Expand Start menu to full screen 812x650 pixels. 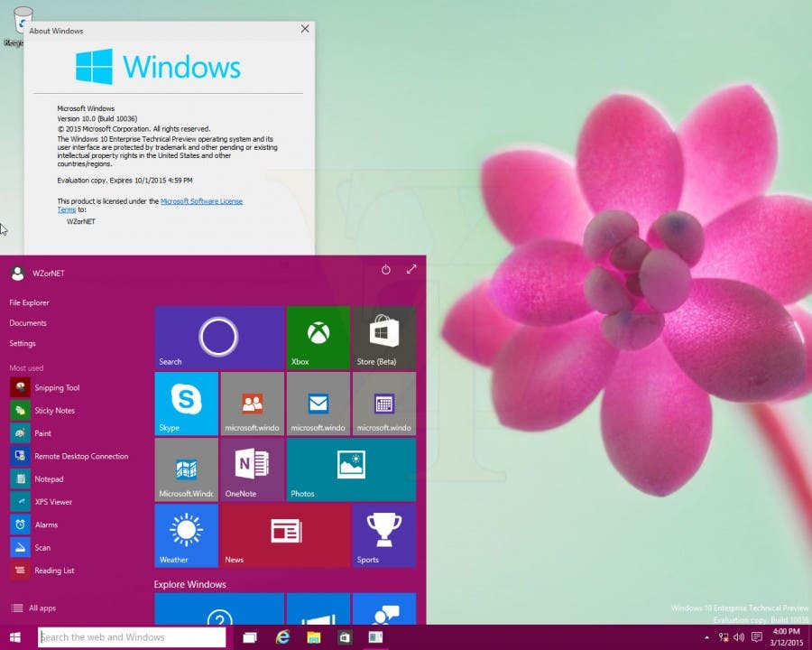point(411,270)
